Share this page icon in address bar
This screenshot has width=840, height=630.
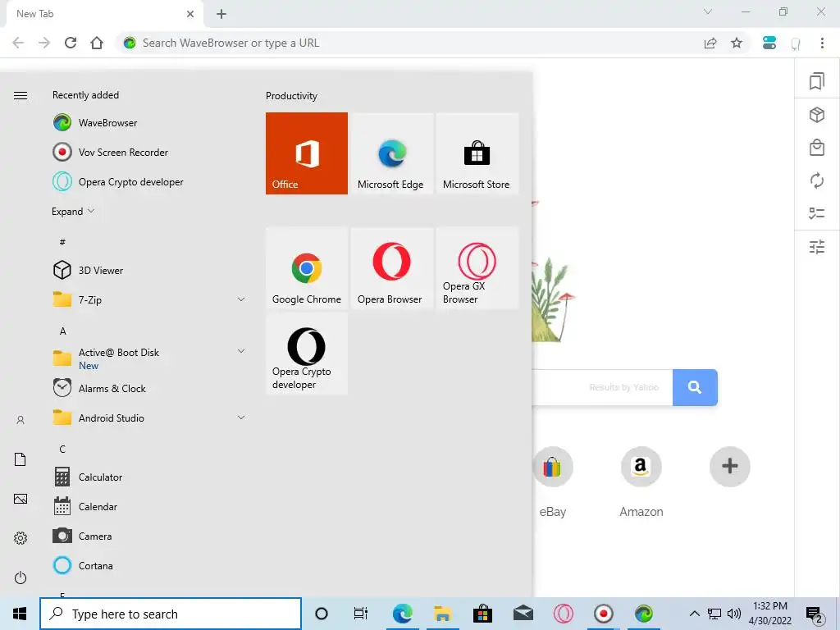(x=710, y=43)
